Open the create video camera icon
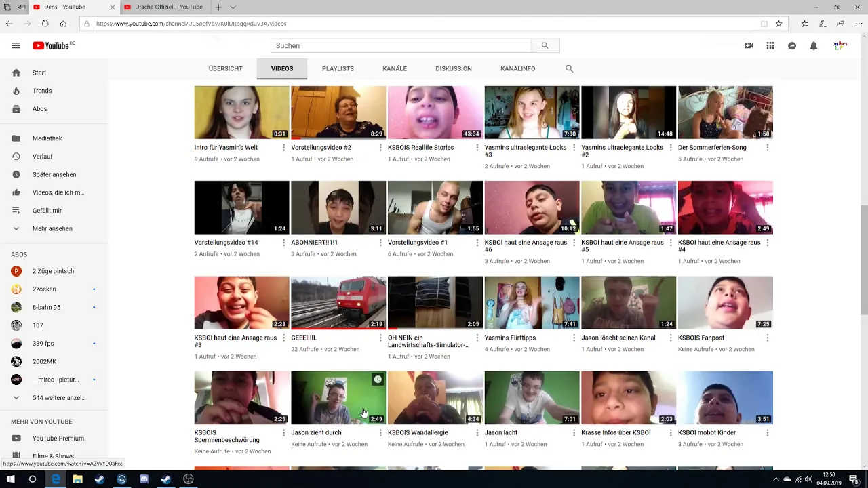Viewport: 868px width, 488px height. (749, 45)
